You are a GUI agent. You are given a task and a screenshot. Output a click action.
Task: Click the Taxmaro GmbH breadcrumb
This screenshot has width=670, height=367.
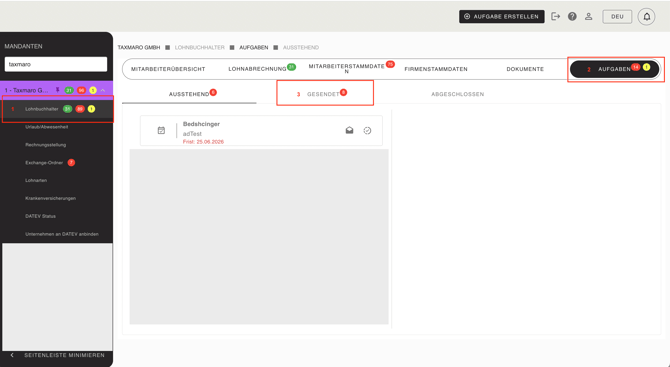click(139, 47)
